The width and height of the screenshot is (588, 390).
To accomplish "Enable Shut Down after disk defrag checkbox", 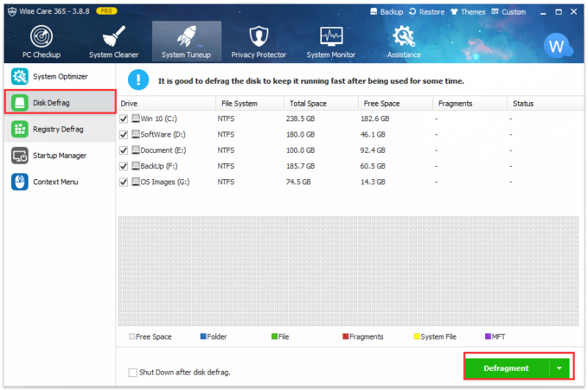I will [133, 372].
